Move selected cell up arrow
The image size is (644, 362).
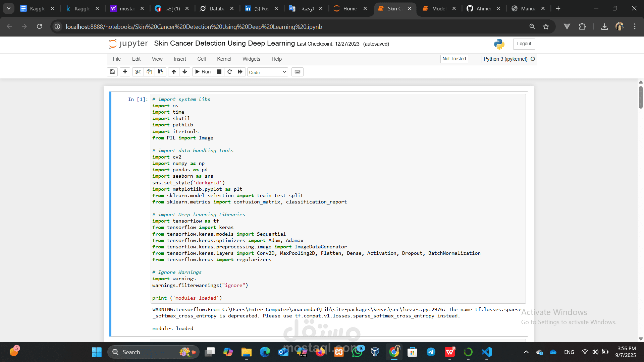click(x=174, y=72)
